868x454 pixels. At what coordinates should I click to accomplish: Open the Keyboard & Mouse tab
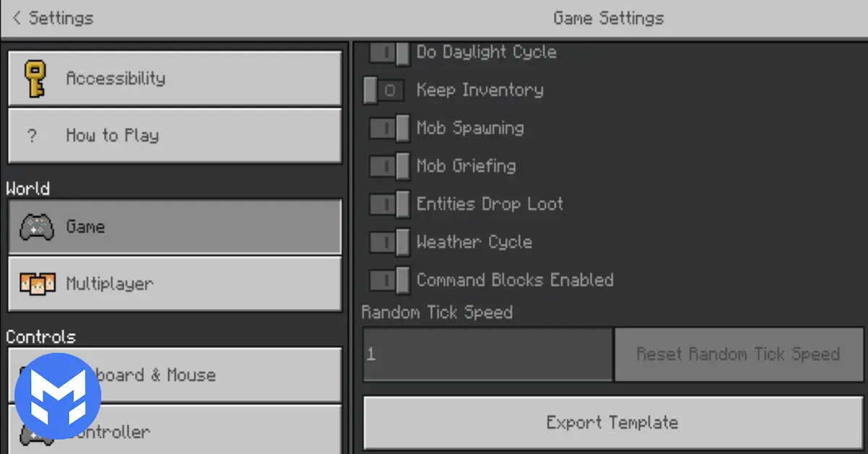[174, 375]
